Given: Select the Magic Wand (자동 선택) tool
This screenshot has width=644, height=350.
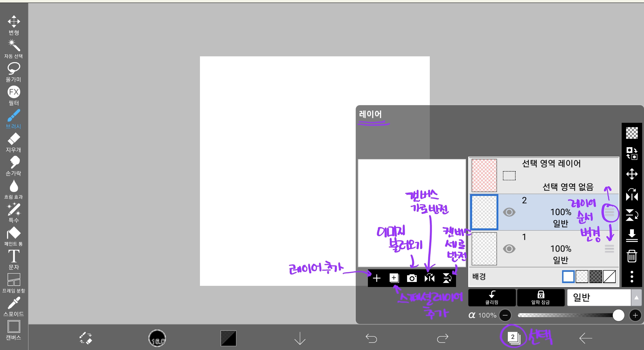Looking at the screenshot, I should (14, 49).
